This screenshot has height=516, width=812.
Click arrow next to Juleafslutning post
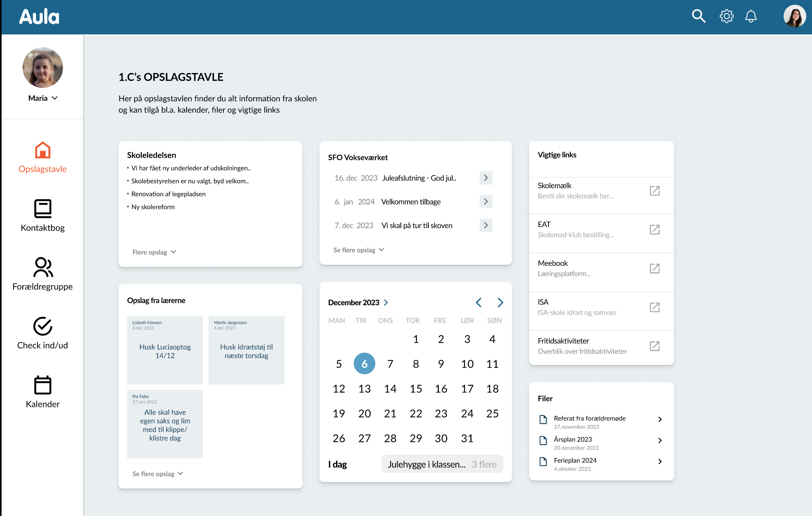(x=486, y=178)
